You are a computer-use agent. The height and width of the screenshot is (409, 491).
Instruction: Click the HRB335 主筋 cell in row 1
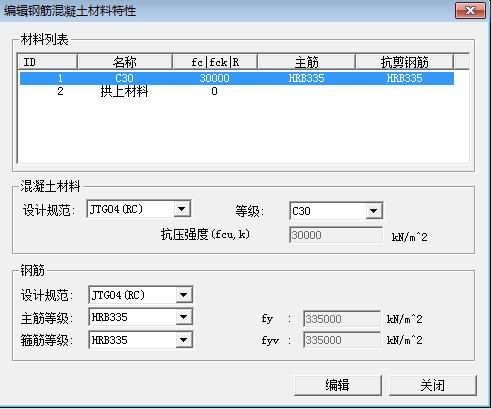click(x=306, y=78)
